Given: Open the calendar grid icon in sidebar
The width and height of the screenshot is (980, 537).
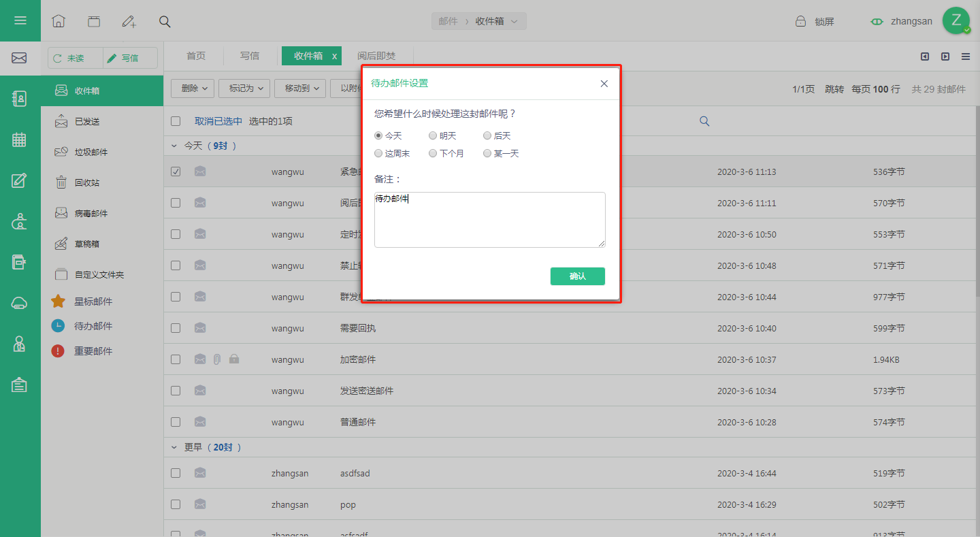Looking at the screenshot, I should [19, 140].
